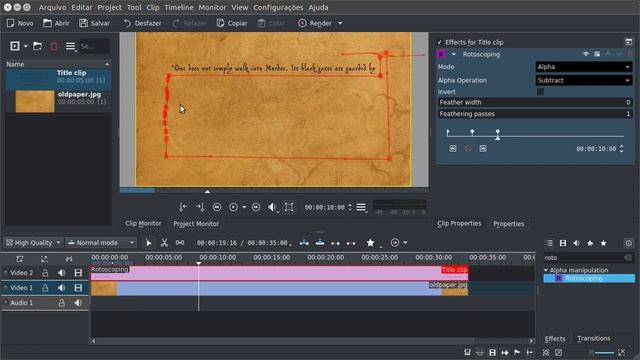640x360 pixels.
Task: Switch to the Project Monitor tab
Action: 196,224
